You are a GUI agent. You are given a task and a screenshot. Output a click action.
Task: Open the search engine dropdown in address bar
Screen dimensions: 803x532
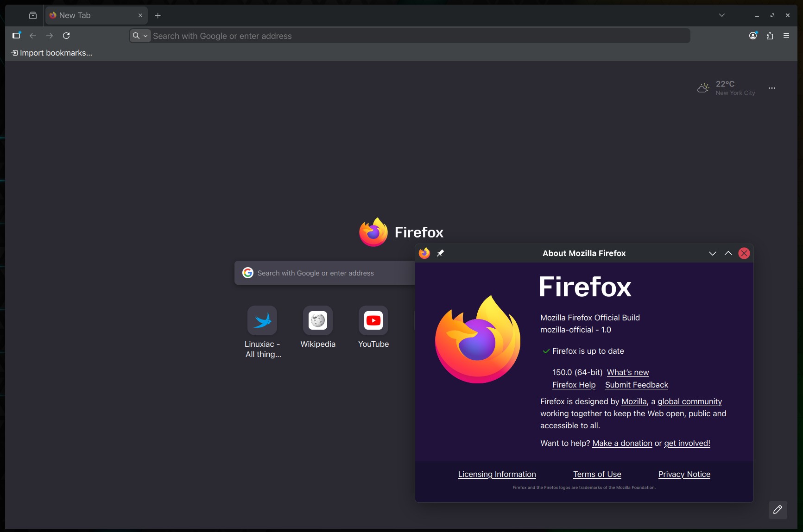(x=140, y=36)
